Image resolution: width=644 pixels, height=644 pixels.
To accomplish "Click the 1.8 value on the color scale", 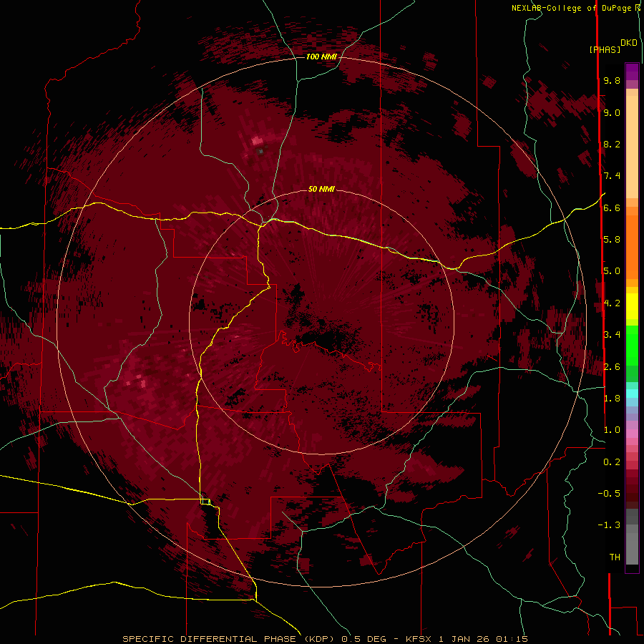I will coord(612,399).
